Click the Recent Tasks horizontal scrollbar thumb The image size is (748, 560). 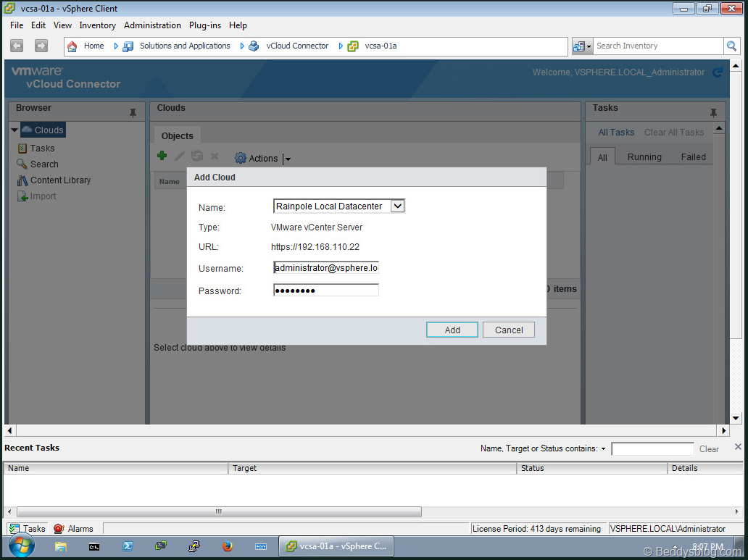point(220,511)
